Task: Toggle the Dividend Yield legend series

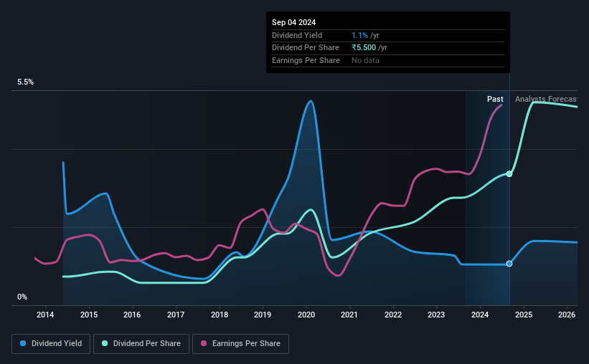Action: click(x=51, y=344)
